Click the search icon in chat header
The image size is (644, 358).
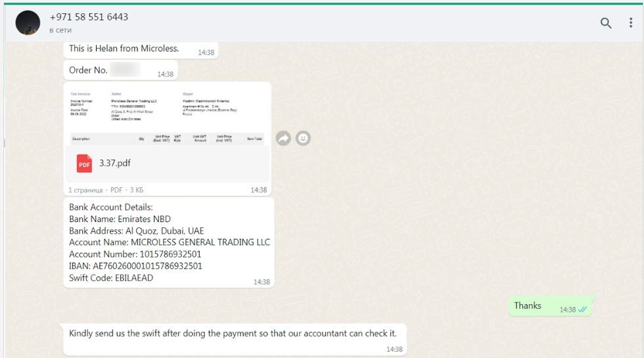tap(606, 23)
